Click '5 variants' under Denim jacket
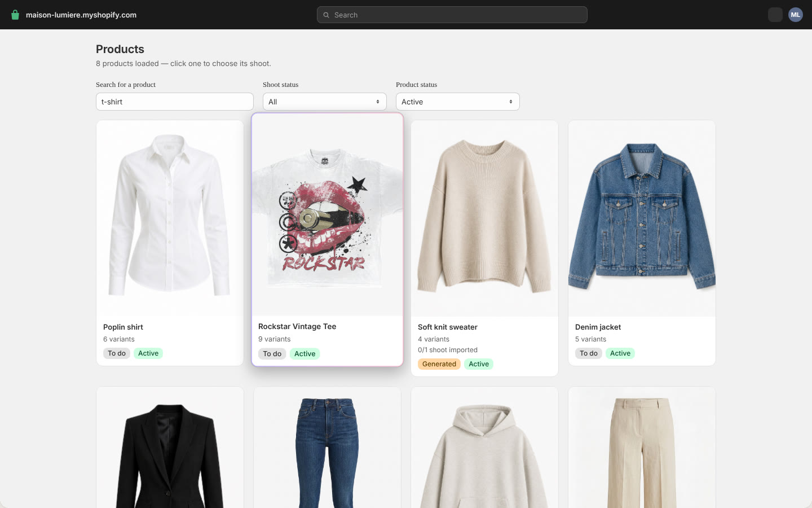This screenshot has height=508, width=812. click(x=591, y=339)
